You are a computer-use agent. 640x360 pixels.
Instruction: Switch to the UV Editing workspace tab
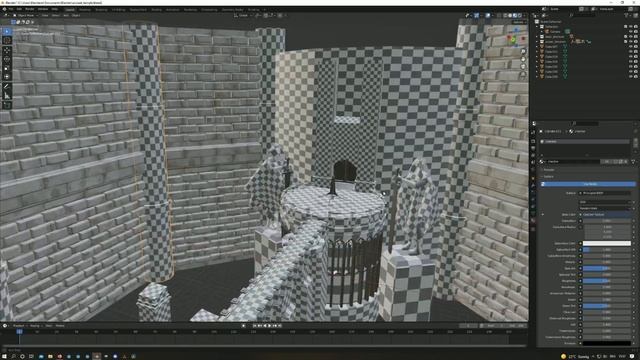tap(119, 9)
